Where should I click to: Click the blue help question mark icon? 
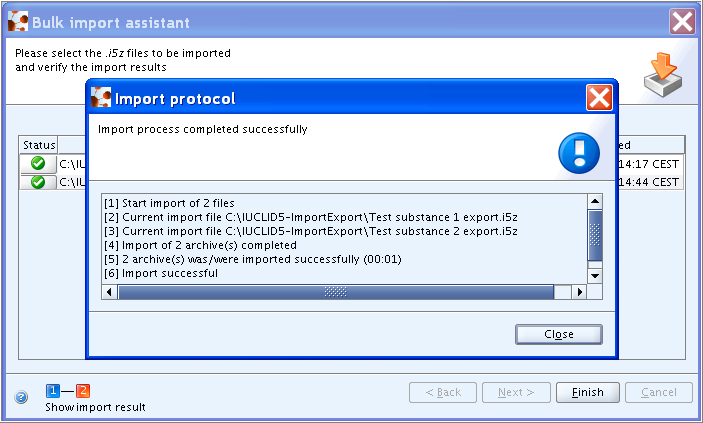click(x=21, y=397)
